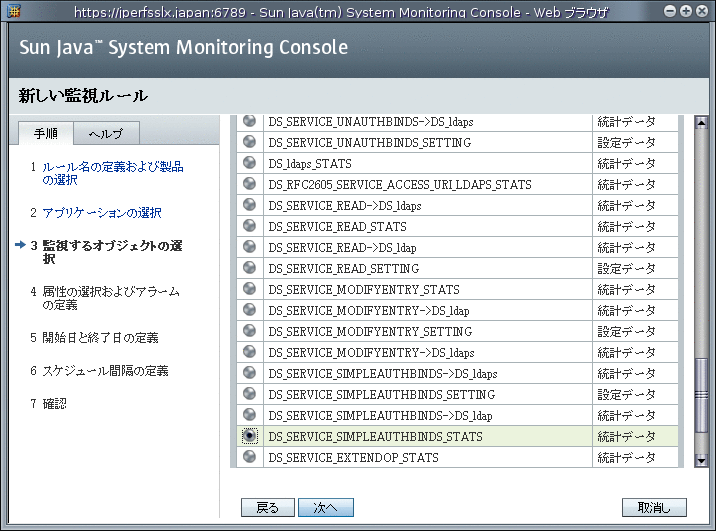This screenshot has width=716, height=531.
Task: Click 統計データ in DS_SERVICE_EXTENDOP_STATS row
Action: (x=626, y=457)
